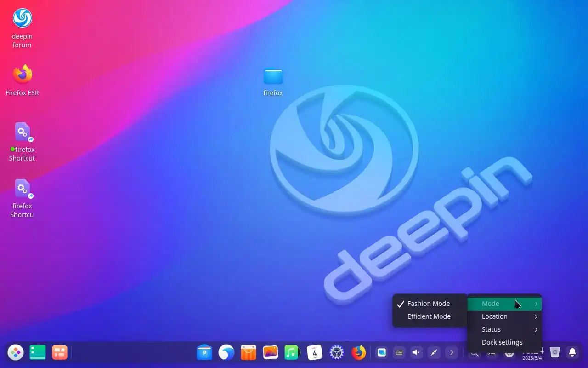Click the muted volume tray icon

pyautogui.click(x=417, y=353)
